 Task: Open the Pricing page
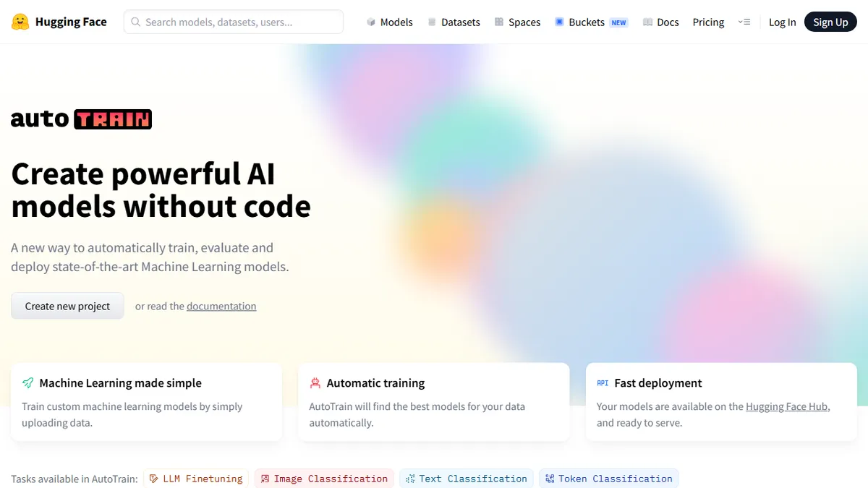tap(708, 22)
